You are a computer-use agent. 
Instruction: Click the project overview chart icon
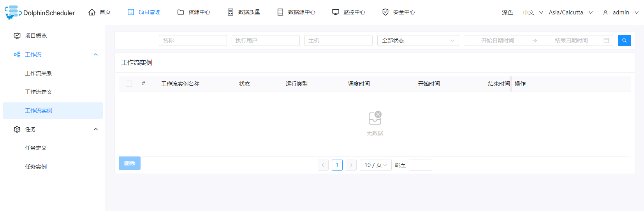[17, 36]
